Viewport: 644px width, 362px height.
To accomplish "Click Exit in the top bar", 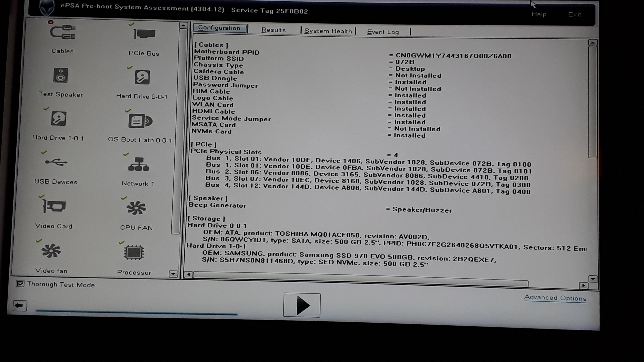I will tap(575, 14).
